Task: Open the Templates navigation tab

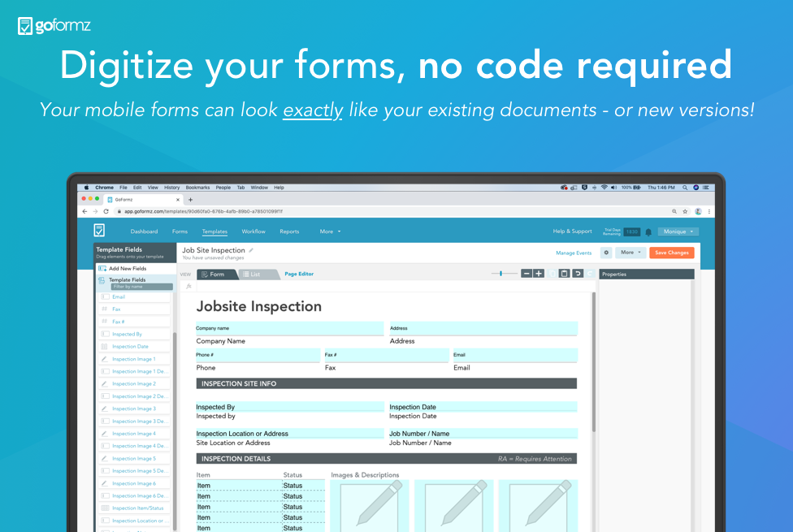Action: [214, 231]
